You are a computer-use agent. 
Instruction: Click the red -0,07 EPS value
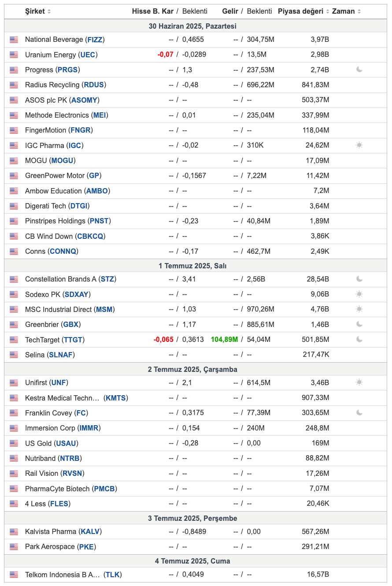point(166,55)
